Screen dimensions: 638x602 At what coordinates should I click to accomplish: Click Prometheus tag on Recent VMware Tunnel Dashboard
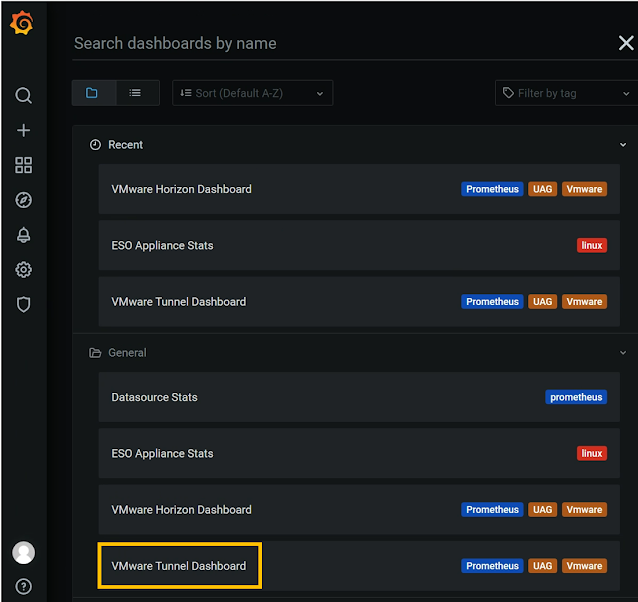[x=492, y=302]
